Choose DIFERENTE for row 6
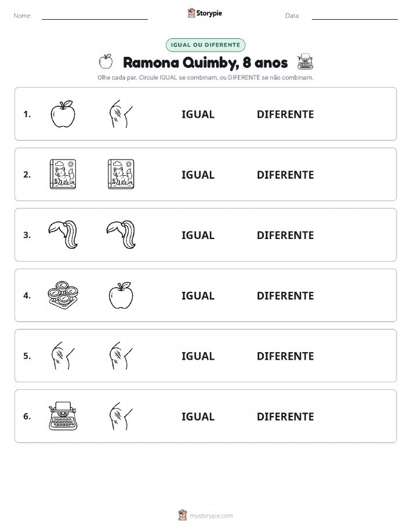Viewport: 411px width, 532px height. click(285, 417)
